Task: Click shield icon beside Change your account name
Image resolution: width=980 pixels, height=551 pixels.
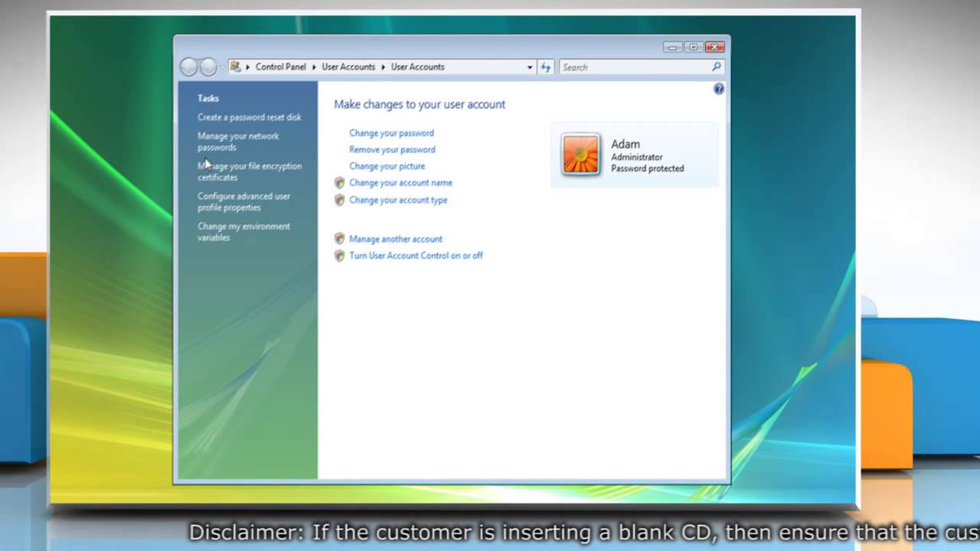Action: click(x=340, y=183)
